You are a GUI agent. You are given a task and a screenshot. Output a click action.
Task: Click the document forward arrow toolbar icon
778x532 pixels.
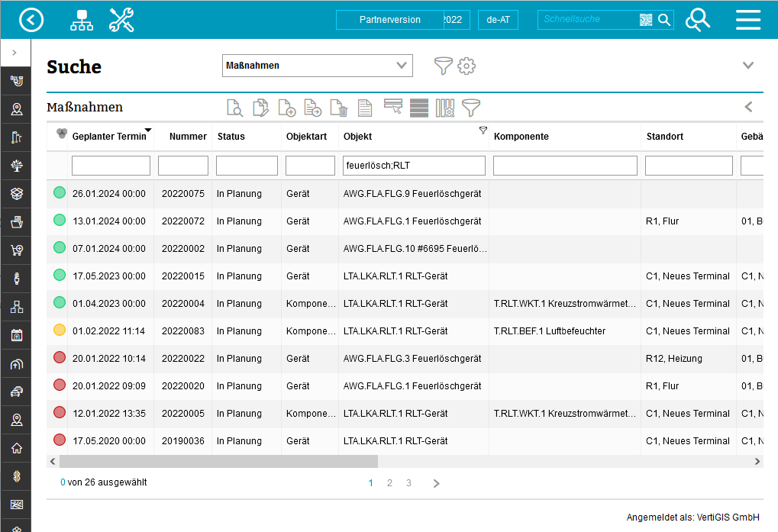pos(312,108)
